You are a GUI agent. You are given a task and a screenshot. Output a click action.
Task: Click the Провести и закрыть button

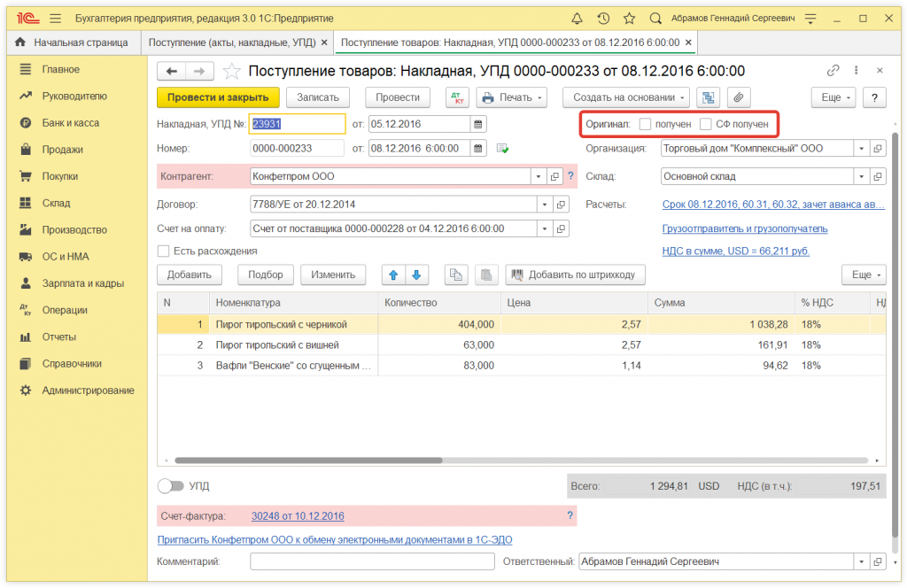point(218,97)
